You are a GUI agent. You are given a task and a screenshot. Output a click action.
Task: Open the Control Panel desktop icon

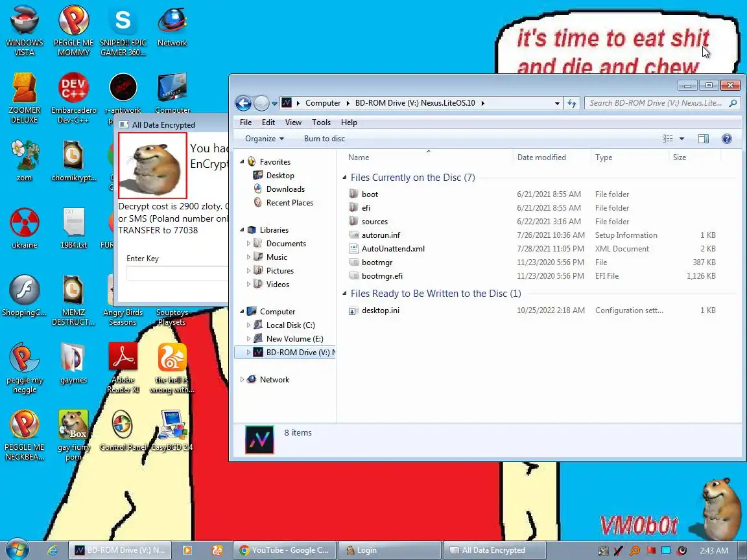(x=123, y=430)
